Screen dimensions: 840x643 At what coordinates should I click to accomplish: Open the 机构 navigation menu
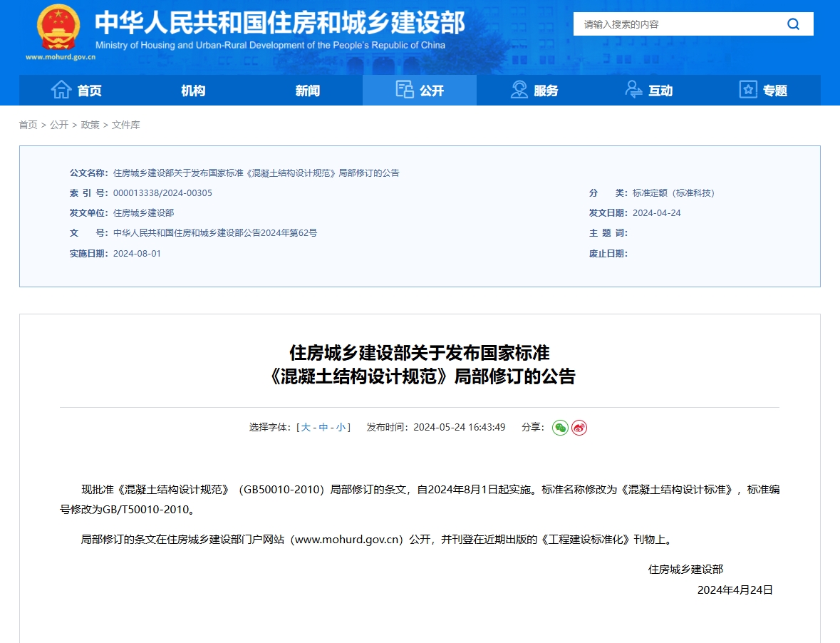coord(192,91)
